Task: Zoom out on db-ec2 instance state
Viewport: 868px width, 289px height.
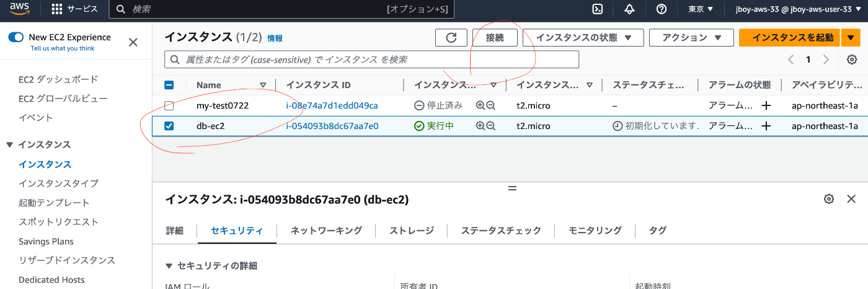Action: (490, 126)
